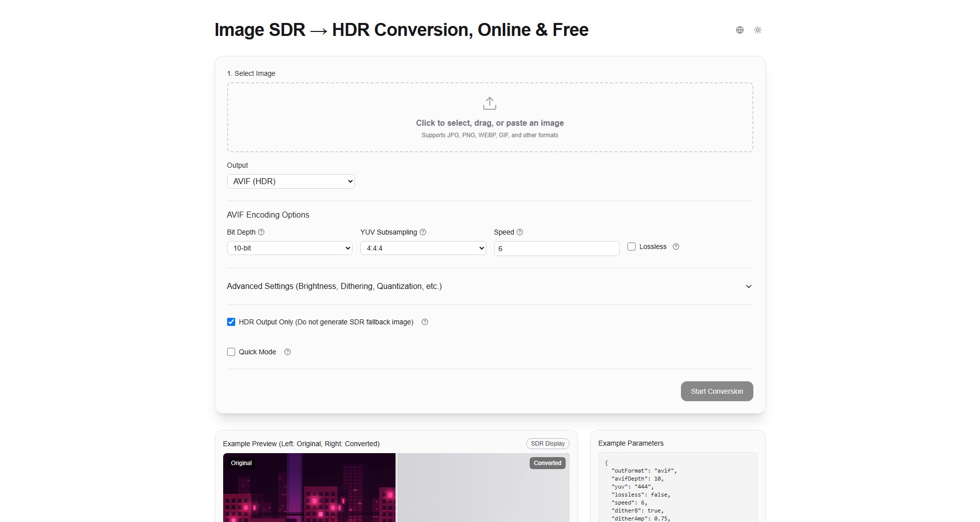Viewport: 980px width, 522px height.
Task: Enable the Lossless checkbox
Action: (632, 247)
